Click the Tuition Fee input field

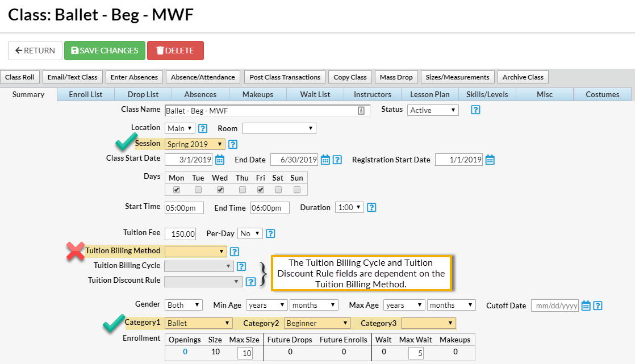tap(181, 233)
